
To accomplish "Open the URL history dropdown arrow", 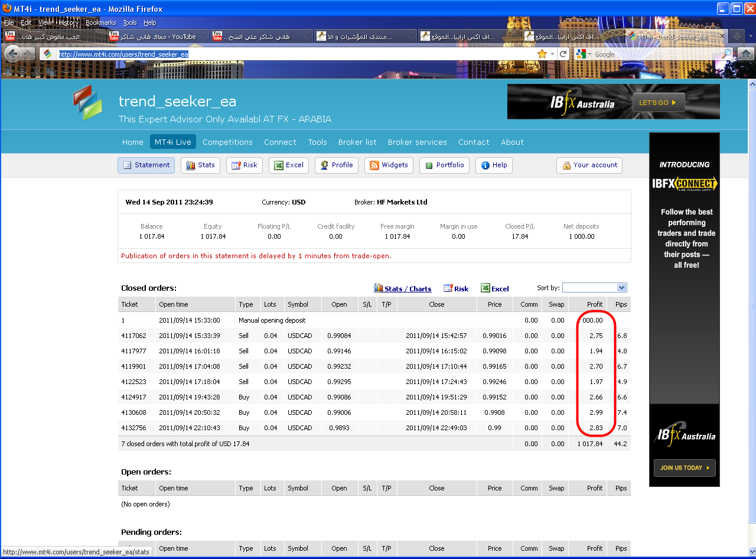I will coord(553,54).
